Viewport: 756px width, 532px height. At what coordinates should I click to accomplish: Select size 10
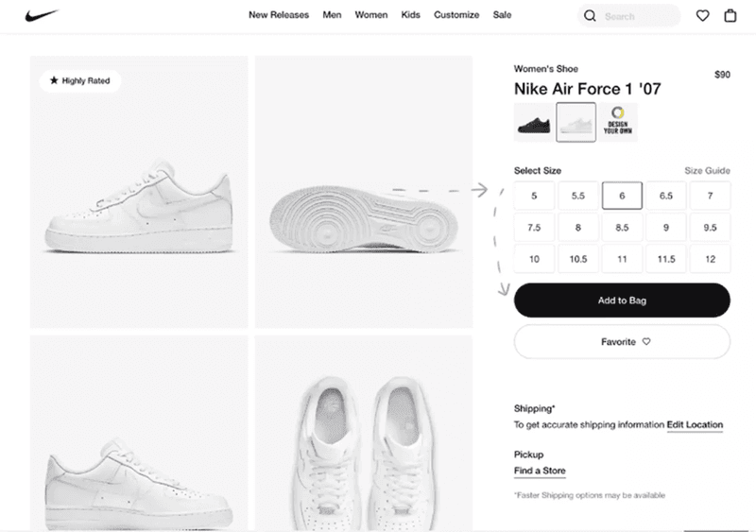[x=534, y=260]
